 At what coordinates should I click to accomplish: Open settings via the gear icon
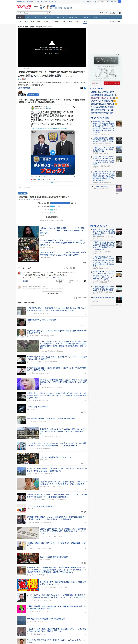120,13
